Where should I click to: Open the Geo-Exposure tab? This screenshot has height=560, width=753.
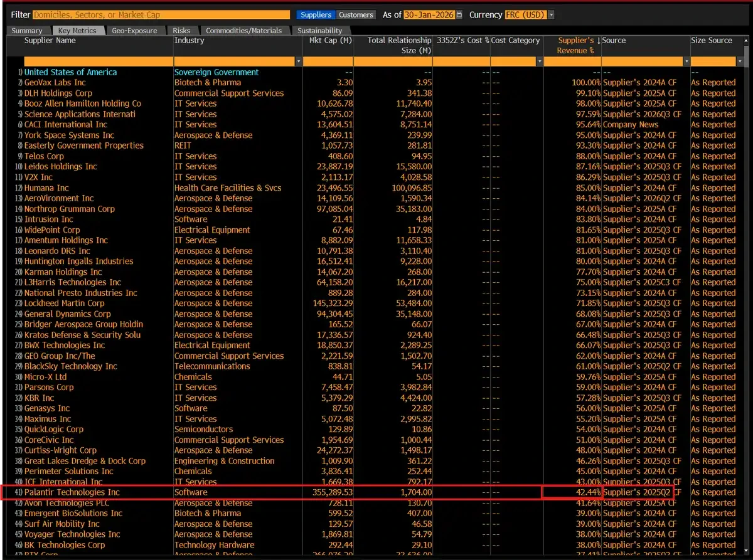pos(134,31)
